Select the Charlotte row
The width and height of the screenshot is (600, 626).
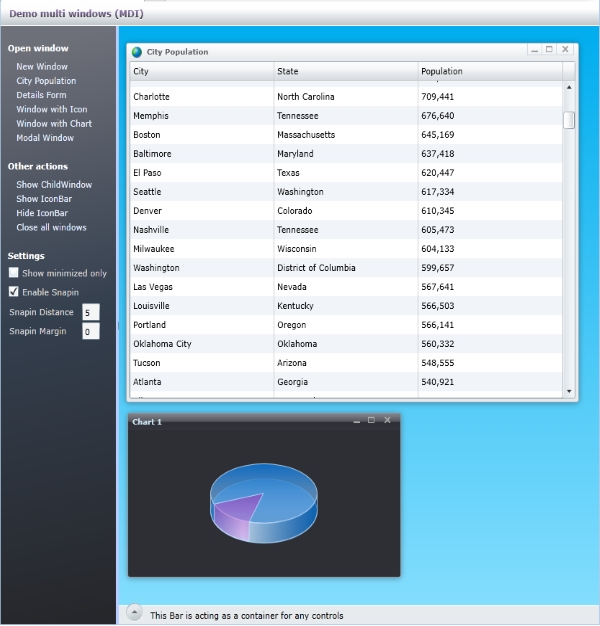click(346, 97)
